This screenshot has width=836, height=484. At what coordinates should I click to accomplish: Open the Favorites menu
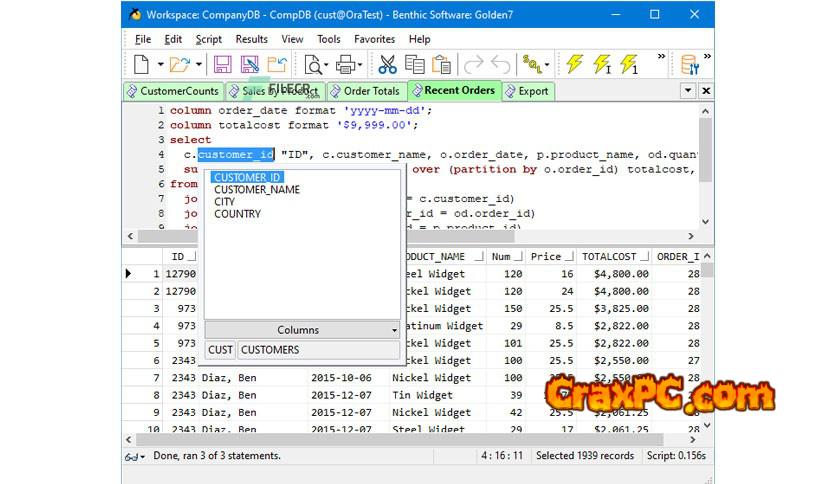click(x=374, y=39)
